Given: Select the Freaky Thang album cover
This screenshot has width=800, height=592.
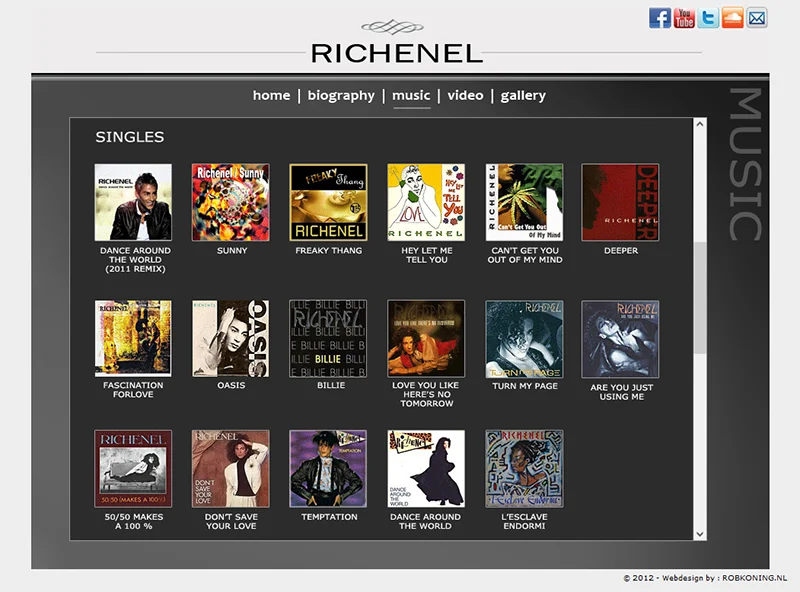Looking at the screenshot, I should (x=328, y=202).
